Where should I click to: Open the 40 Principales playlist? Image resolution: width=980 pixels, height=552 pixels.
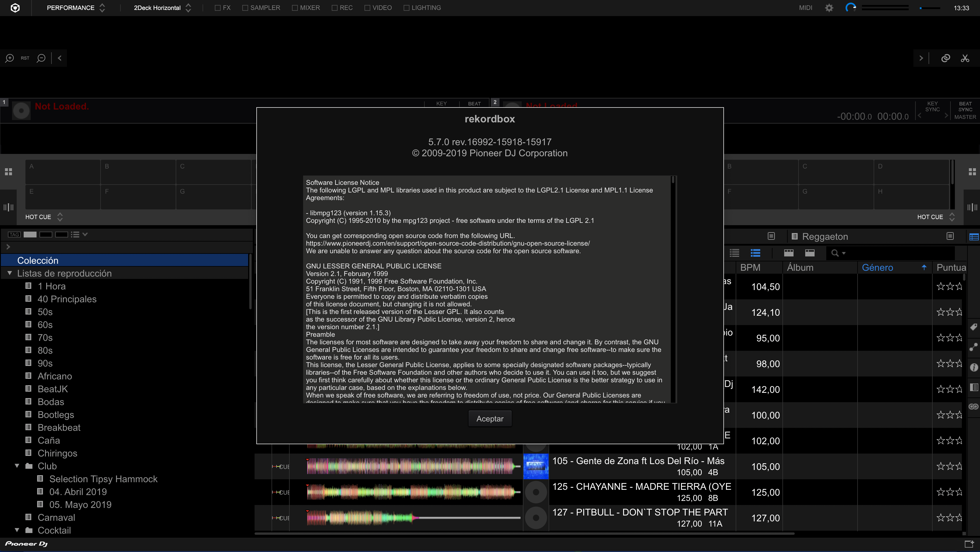(67, 299)
